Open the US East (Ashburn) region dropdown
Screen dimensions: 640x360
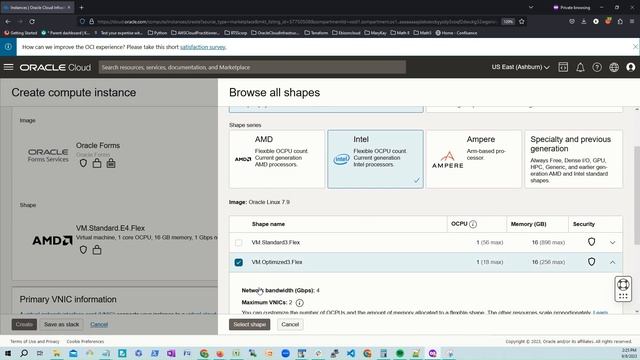coord(520,67)
